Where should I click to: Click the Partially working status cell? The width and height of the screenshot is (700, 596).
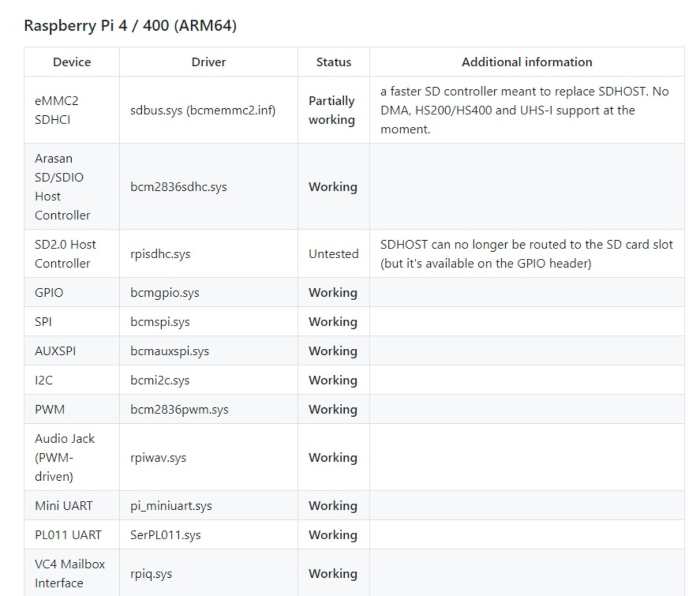(332, 110)
